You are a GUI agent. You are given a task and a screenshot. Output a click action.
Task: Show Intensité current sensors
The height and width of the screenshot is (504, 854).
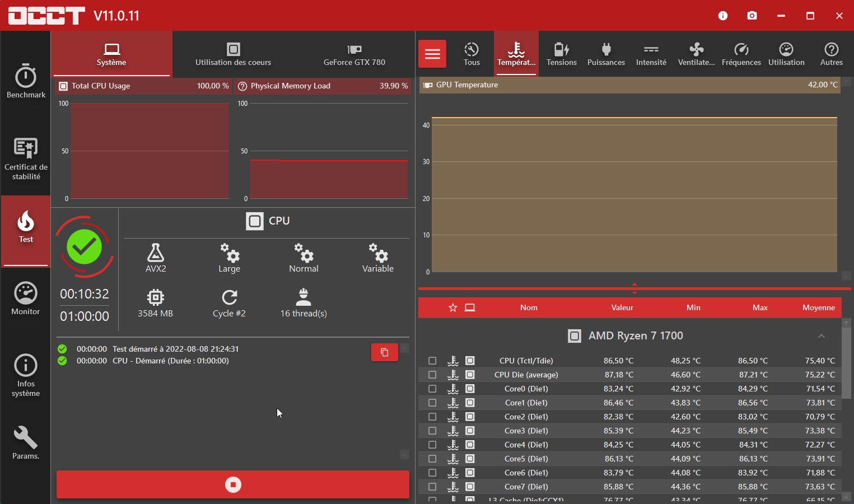tap(651, 54)
